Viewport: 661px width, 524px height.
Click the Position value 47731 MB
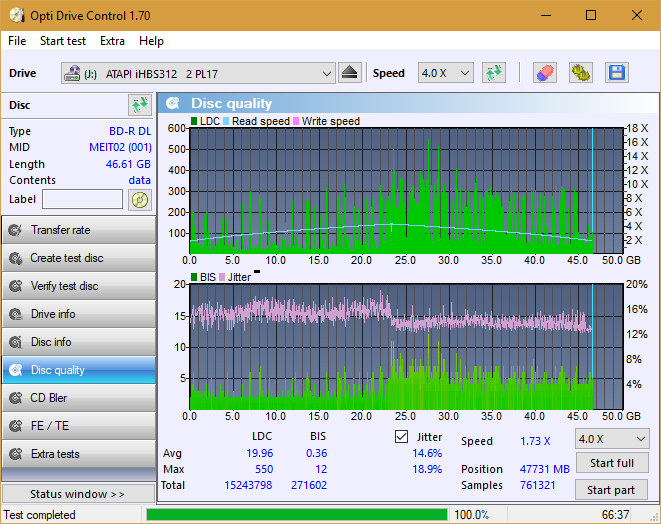545,469
